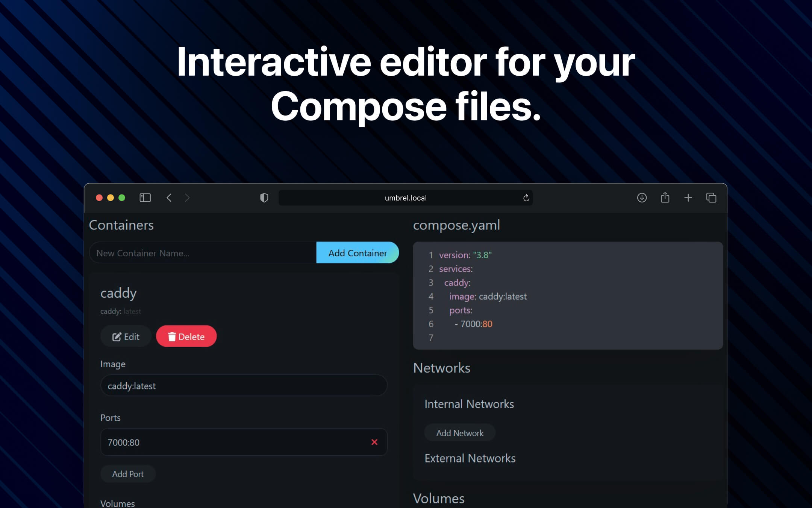Delete the caddy container
The width and height of the screenshot is (812, 508).
point(186,336)
